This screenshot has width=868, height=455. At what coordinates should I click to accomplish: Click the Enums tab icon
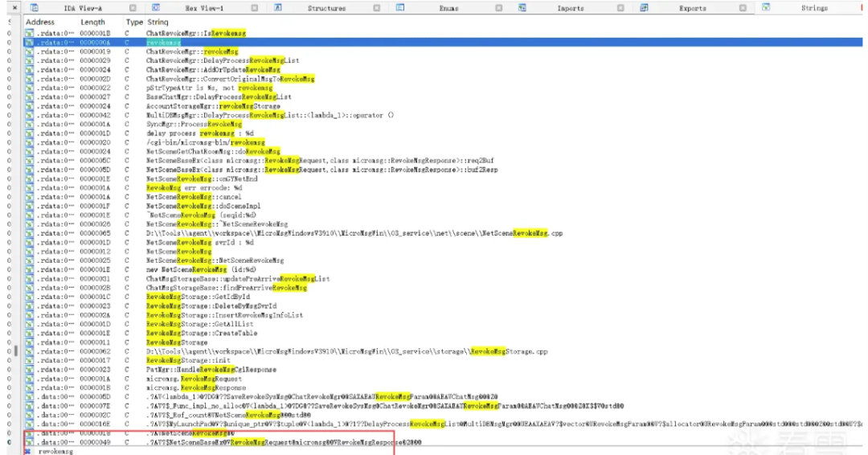[x=400, y=8]
